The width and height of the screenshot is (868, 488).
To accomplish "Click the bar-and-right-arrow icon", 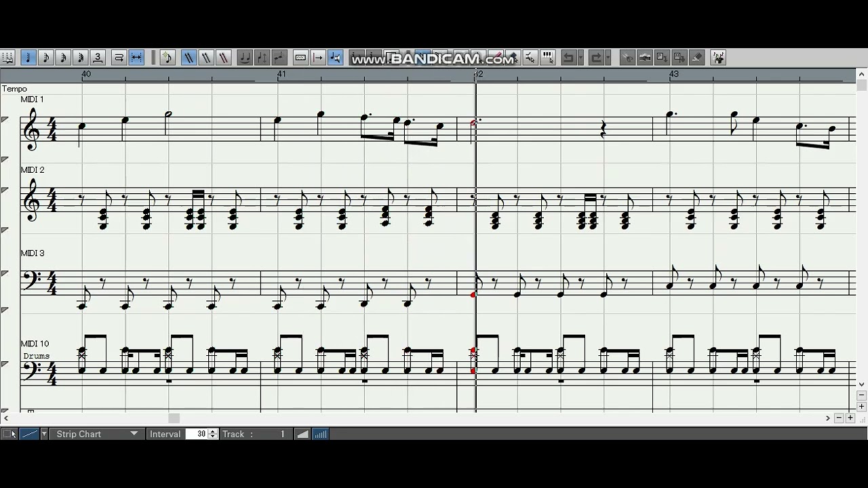I will (x=318, y=58).
